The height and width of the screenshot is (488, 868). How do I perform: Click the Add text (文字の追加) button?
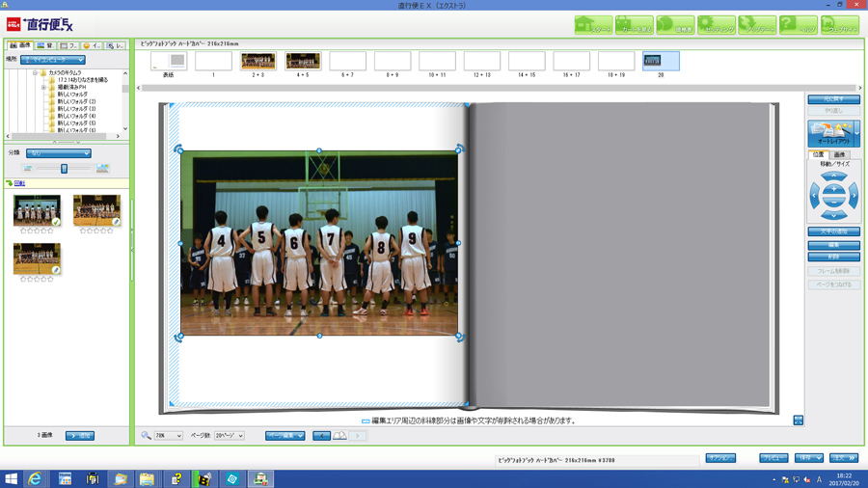point(833,232)
